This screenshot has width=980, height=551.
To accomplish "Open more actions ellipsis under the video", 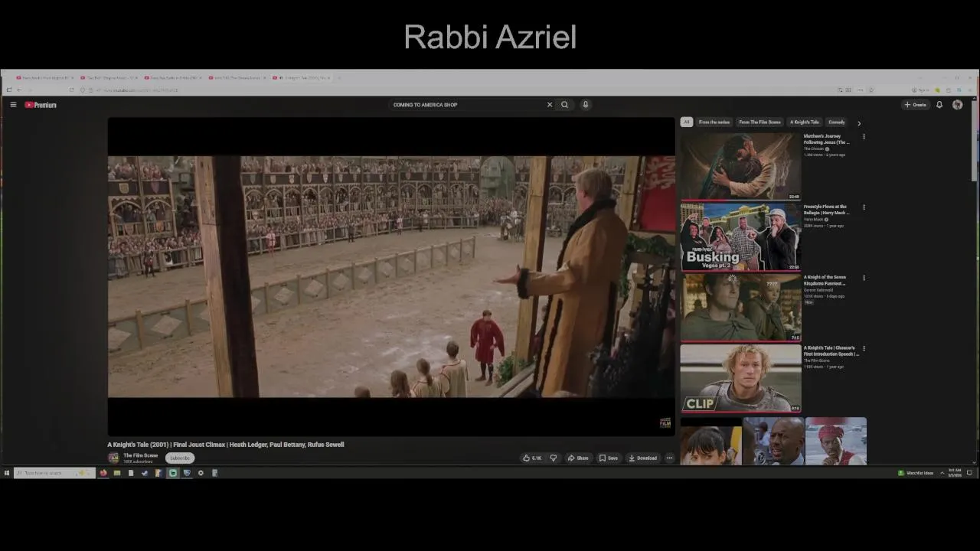I will (x=669, y=458).
